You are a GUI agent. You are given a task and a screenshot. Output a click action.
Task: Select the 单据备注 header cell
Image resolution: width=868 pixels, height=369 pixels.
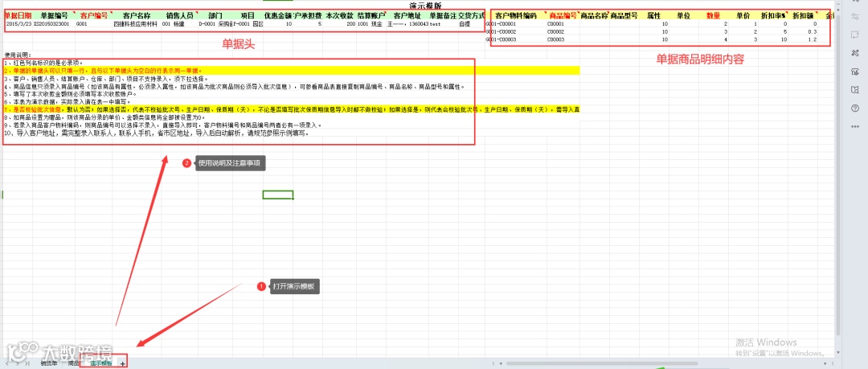443,15
